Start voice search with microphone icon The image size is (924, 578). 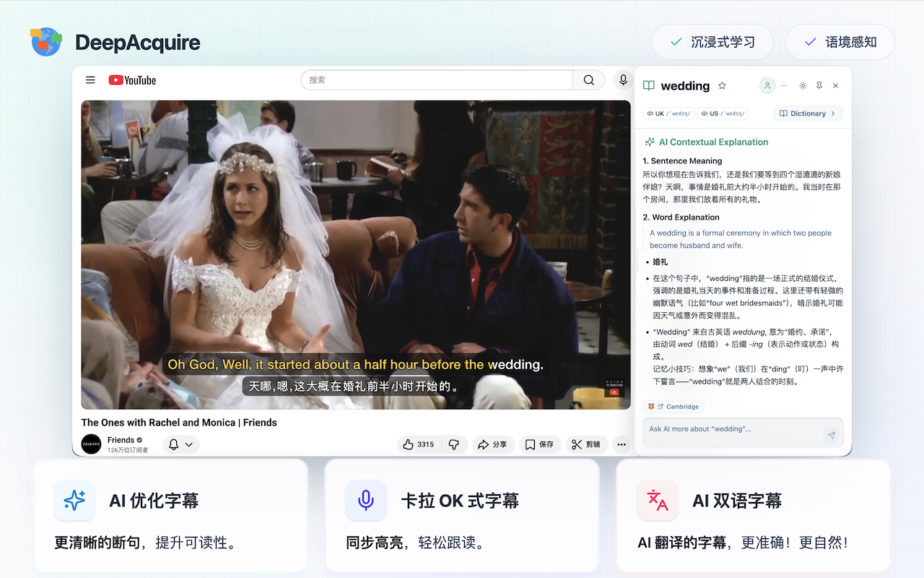623,80
